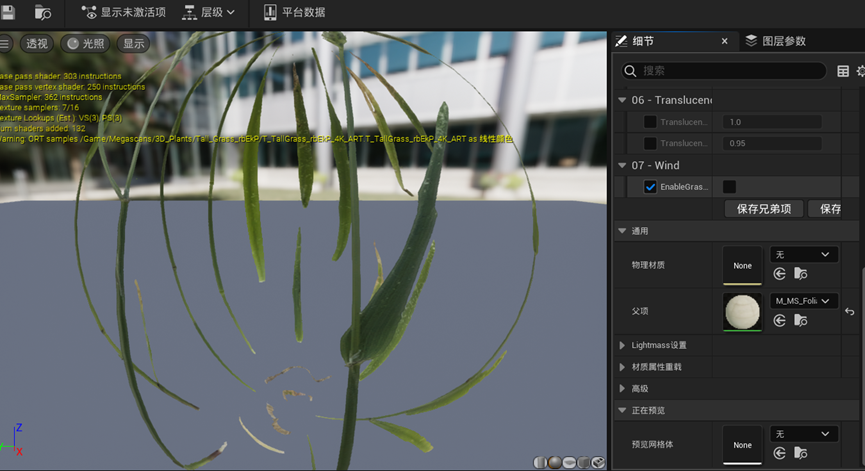Select cube preview shape icon in viewport
Viewport: 865px width, 471px height.
(583, 462)
